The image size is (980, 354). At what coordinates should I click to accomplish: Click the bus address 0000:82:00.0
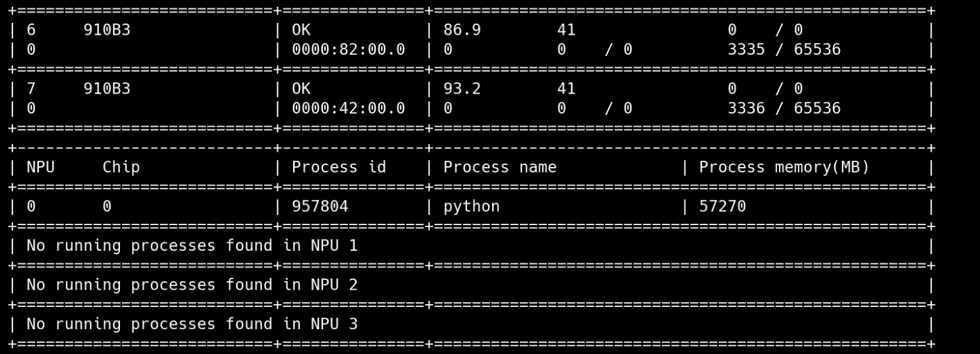(348, 50)
